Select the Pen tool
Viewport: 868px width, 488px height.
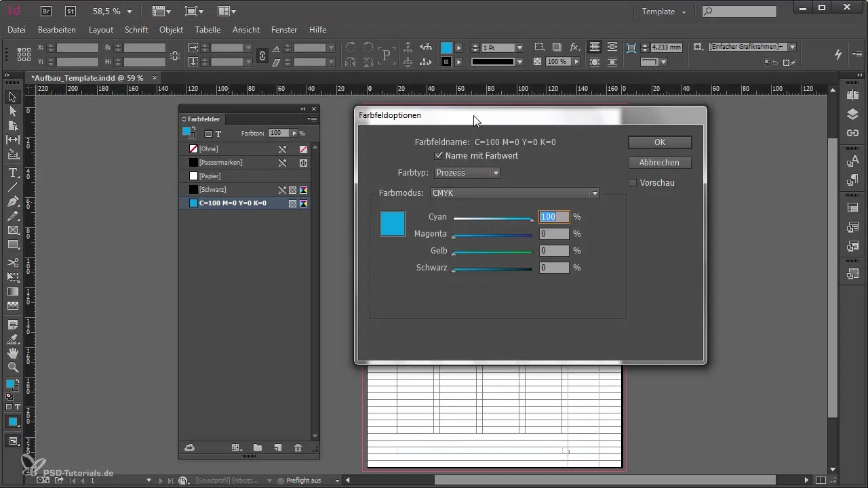tap(13, 202)
